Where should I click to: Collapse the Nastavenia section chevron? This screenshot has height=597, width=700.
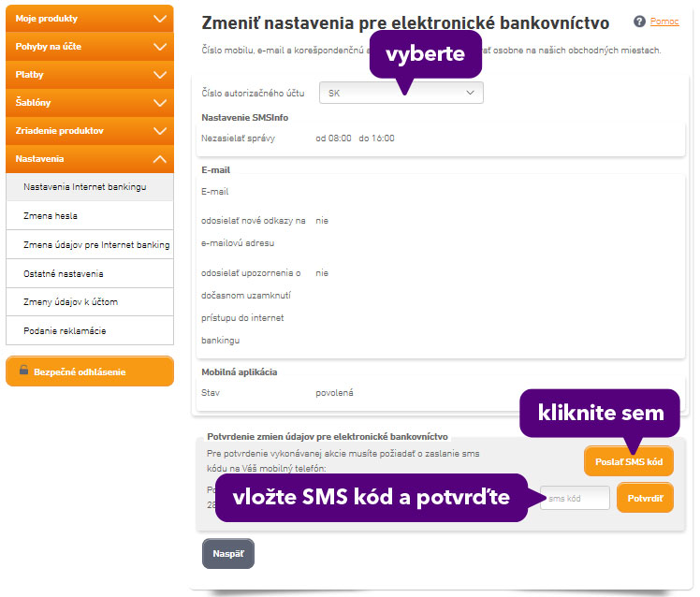click(160, 159)
